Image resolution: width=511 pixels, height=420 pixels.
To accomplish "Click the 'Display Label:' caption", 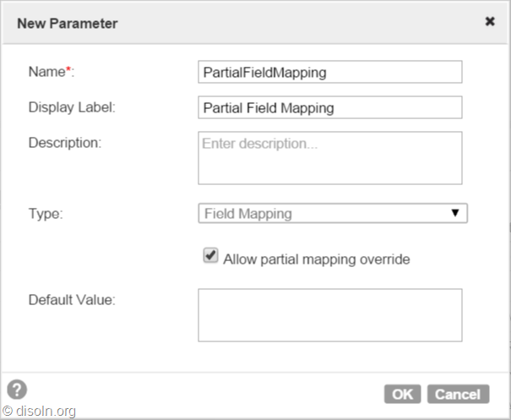I will (x=71, y=107).
